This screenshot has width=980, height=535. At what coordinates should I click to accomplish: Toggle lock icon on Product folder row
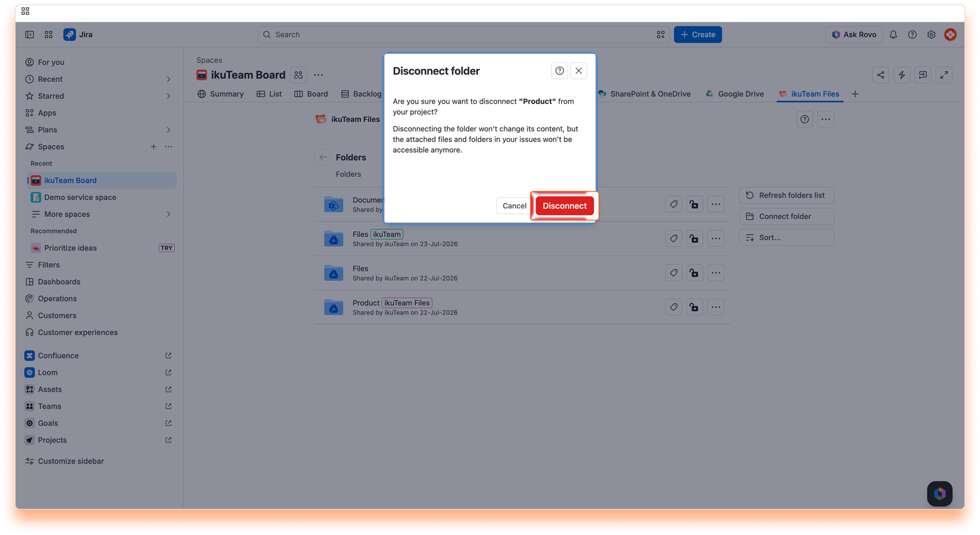694,307
